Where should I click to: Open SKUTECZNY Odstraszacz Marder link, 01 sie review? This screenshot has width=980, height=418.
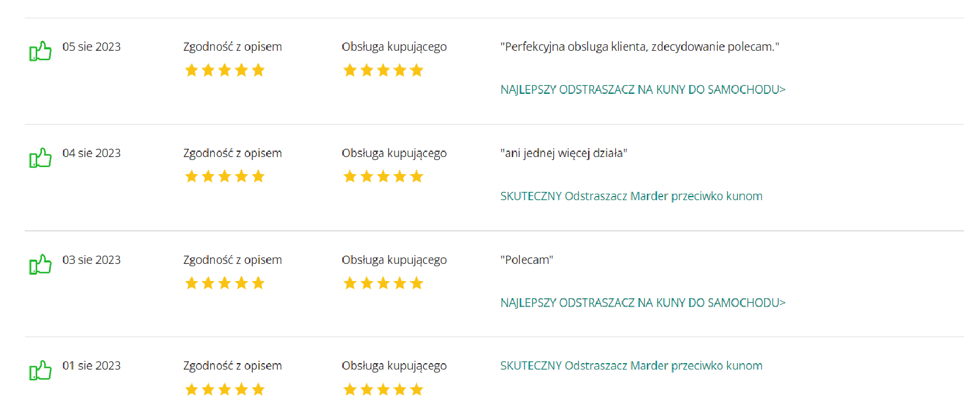[x=631, y=365]
